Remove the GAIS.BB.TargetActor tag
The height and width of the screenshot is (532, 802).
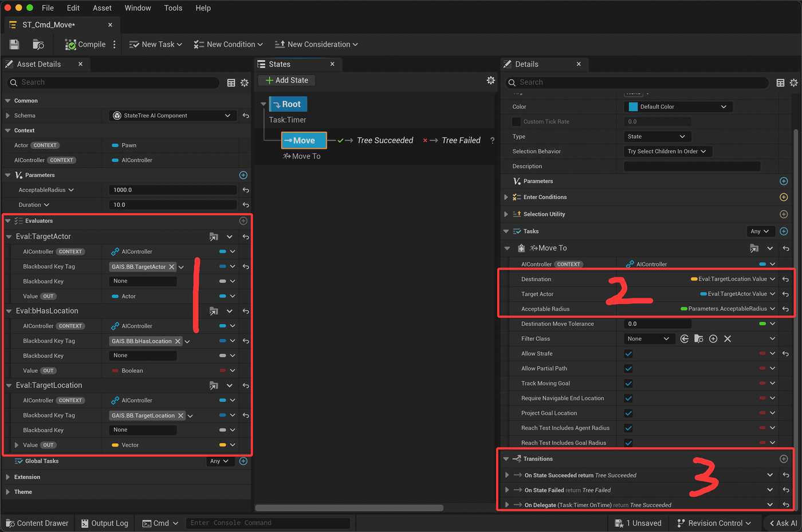172,267
